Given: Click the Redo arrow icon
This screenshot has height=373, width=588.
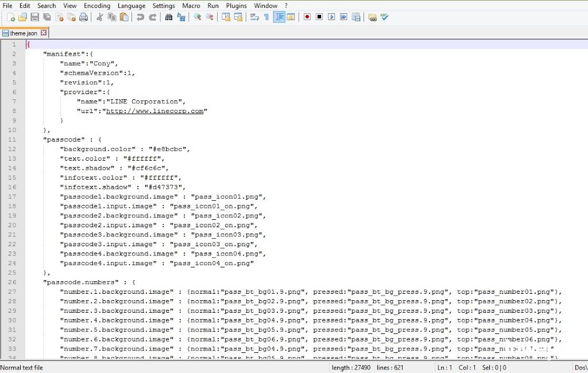Looking at the screenshot, I should coord(153,17).
